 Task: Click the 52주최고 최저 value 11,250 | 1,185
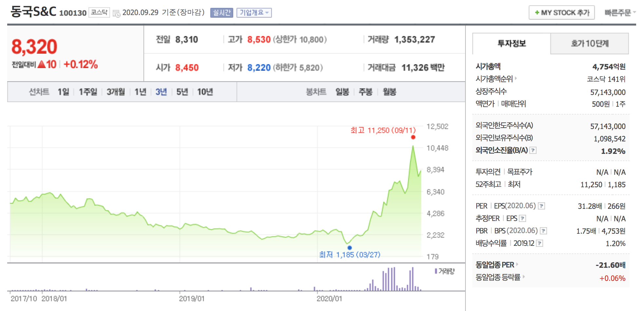tap(603, 185)
